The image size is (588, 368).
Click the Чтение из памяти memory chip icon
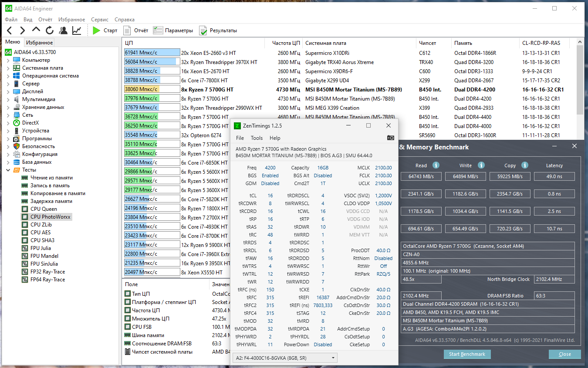point(25,178)
